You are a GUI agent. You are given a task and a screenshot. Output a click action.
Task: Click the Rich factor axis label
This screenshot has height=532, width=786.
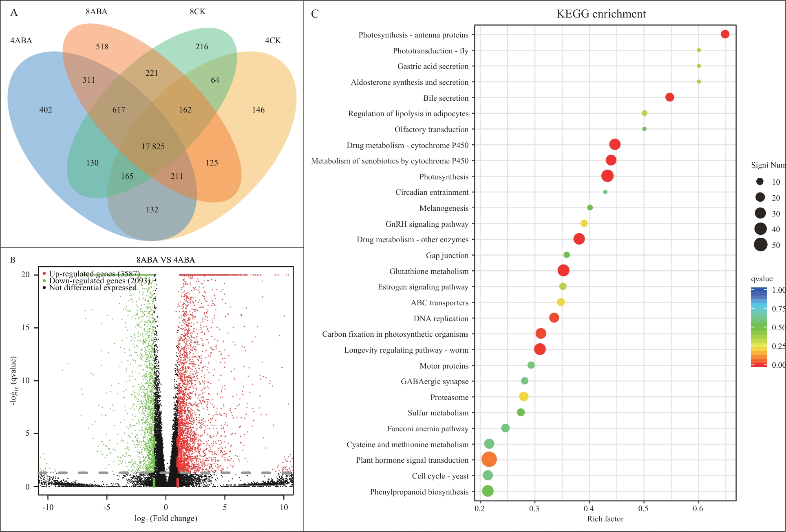605,519
